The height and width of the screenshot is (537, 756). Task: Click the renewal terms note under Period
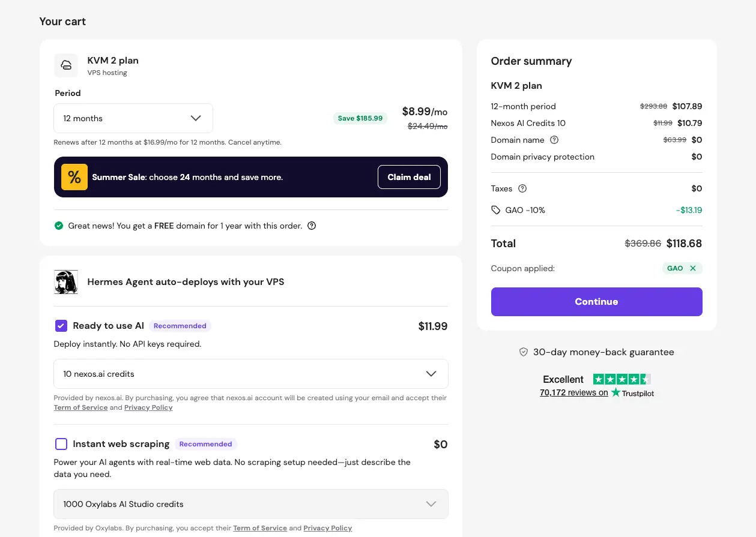[x=168, y=142]
